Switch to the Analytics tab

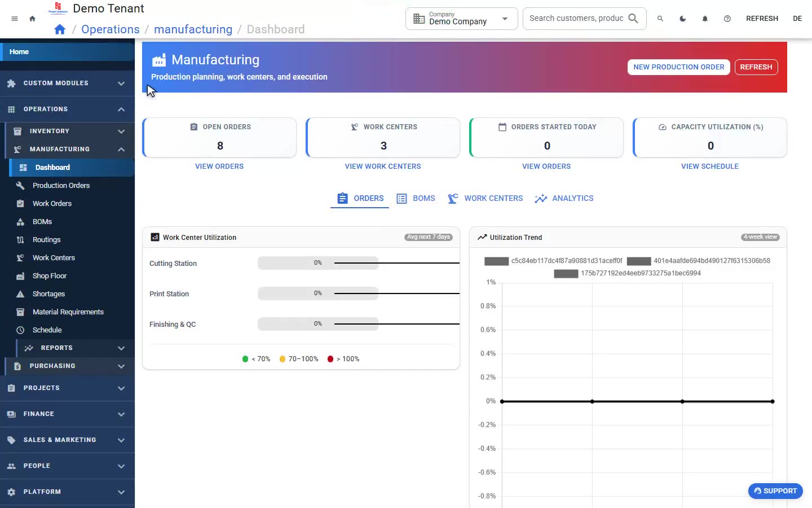click(564, 198)
